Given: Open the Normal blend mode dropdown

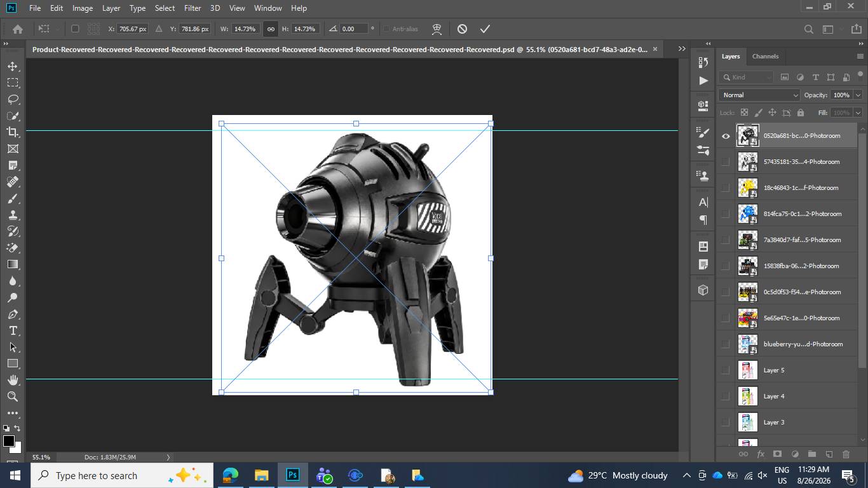Looking at the screenshot, I should pyautogui.click(x=759, y=95).
